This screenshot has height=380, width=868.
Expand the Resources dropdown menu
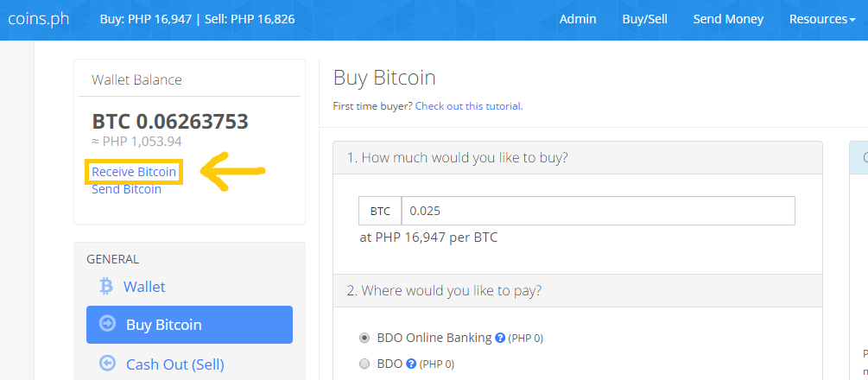tap(821, 19)
